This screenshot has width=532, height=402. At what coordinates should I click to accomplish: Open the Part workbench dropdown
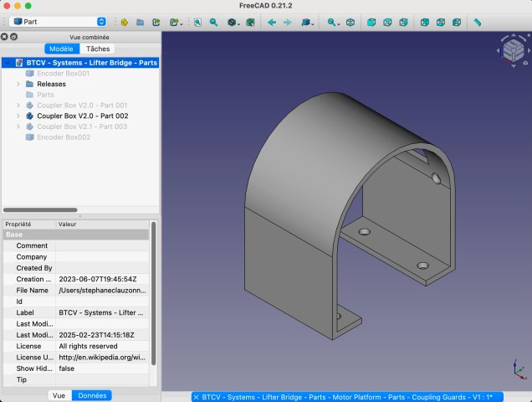pos(57,22)
